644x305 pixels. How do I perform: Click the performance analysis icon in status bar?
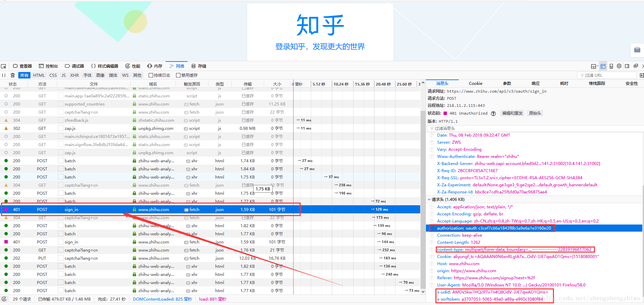[x=4, y=299]
